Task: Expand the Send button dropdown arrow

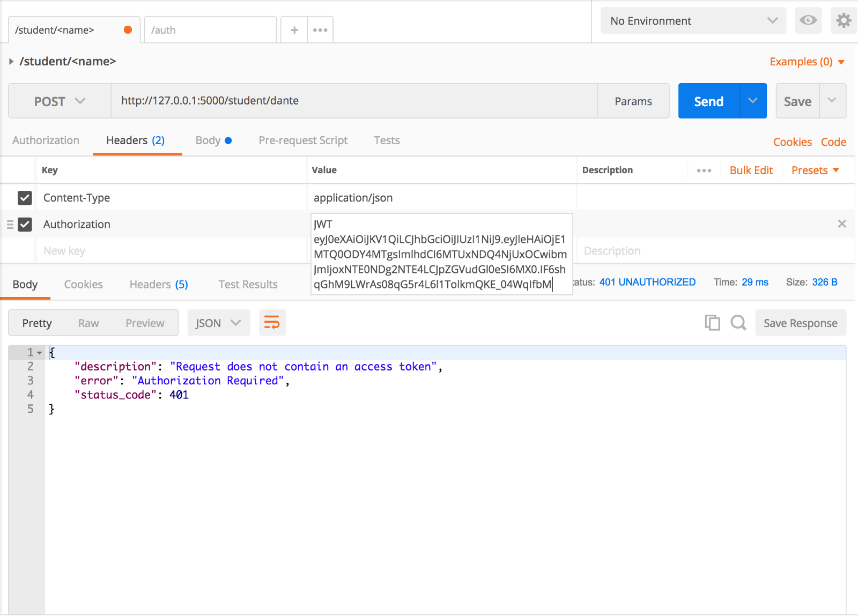Action: tap(753, 101)
